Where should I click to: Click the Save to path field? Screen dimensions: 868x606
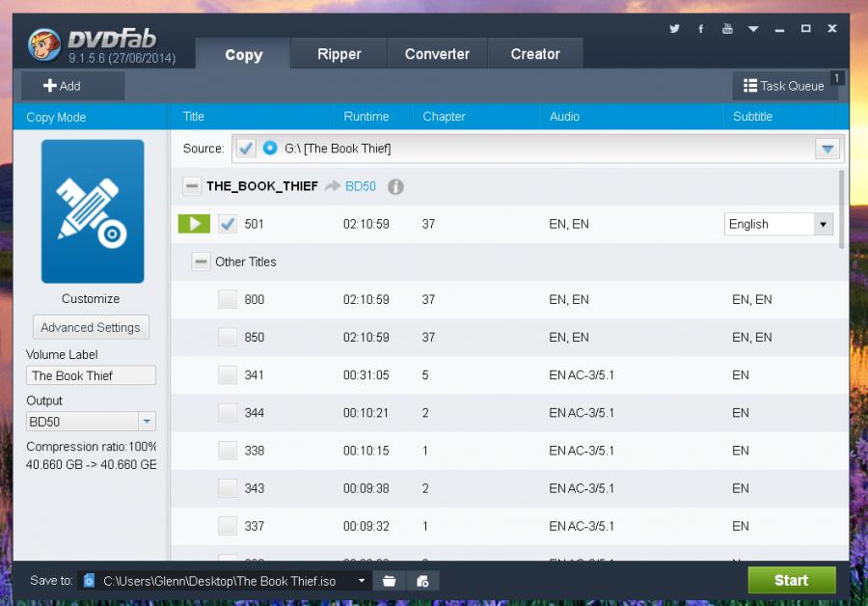point(225,581)
